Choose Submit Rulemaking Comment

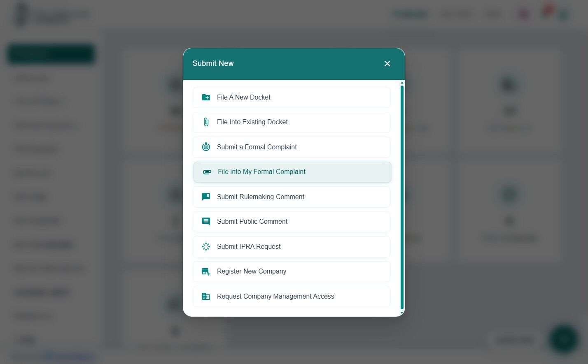click(291, 197)
